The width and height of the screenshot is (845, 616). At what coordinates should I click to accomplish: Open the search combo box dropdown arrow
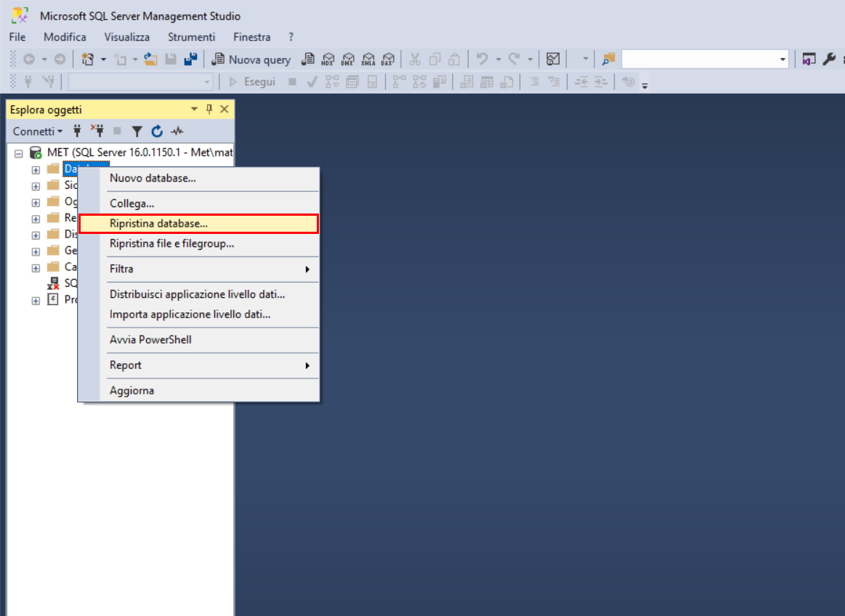click(783, 60)
